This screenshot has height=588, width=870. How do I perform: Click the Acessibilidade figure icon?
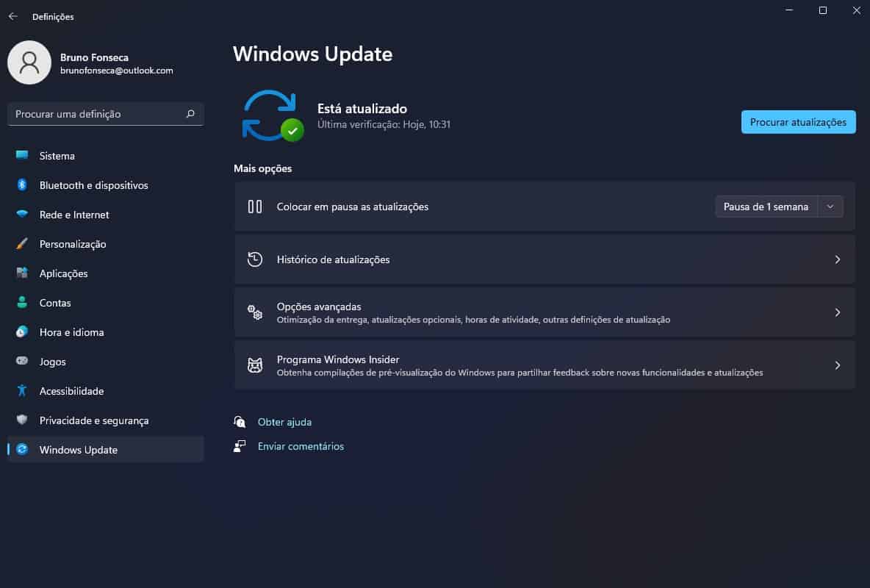click(x=22, y=391)
